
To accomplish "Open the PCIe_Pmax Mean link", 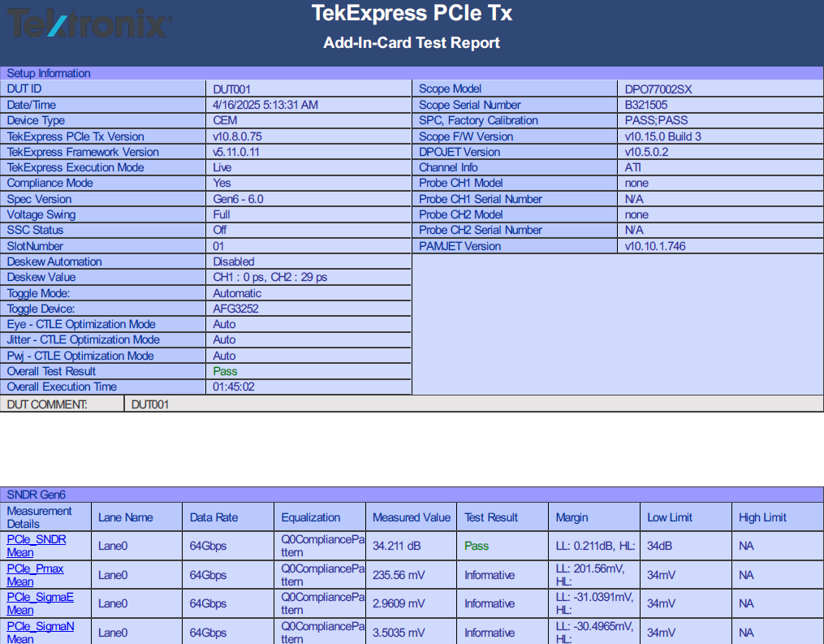I will [x=35, y=575].
